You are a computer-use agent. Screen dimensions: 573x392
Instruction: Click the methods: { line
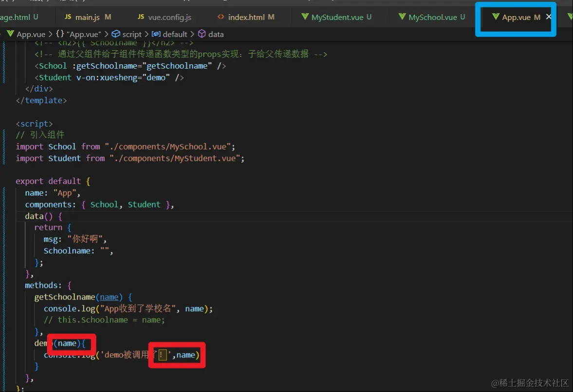(x=48, y=285)
